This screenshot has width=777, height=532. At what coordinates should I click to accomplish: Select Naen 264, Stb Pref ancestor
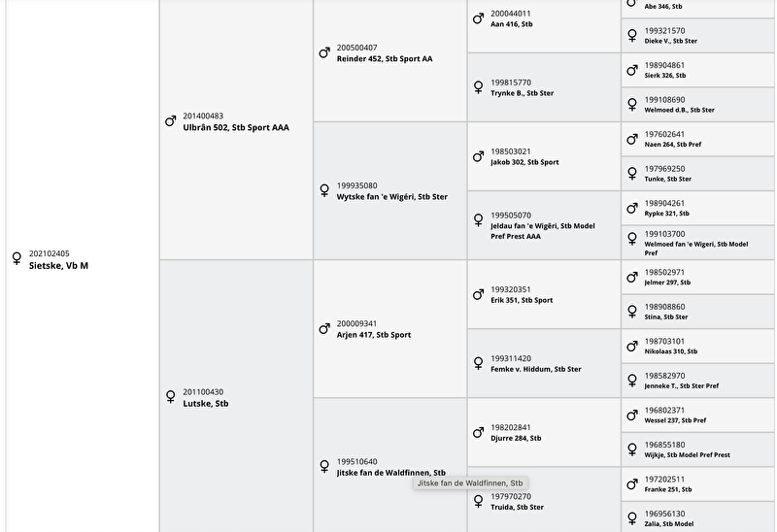[672, 144]
